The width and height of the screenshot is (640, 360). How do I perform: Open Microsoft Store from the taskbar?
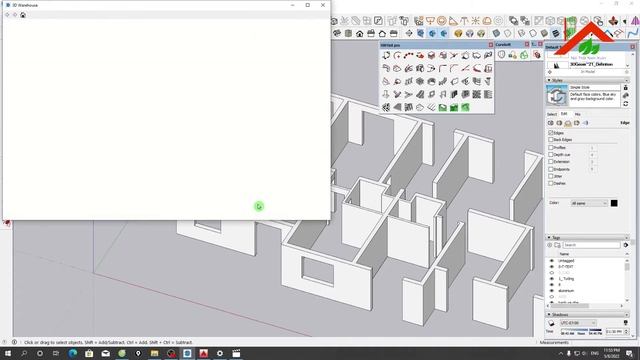click(x=89, y=353)
